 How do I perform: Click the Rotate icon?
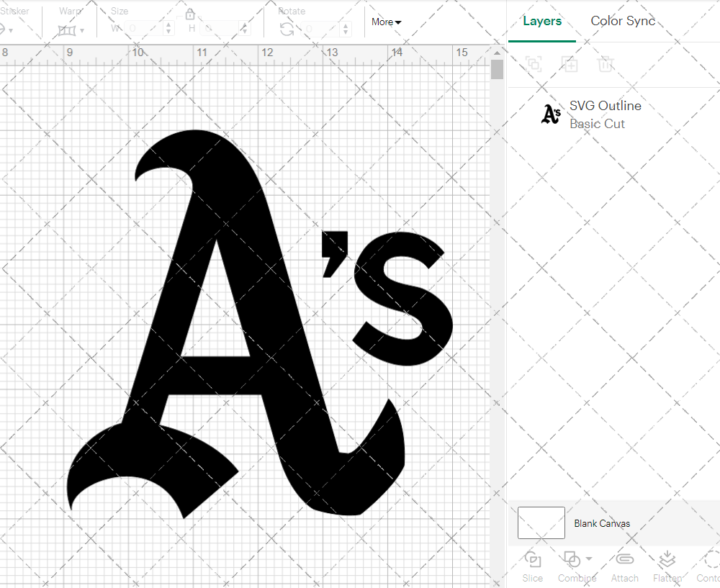[287, 30]
